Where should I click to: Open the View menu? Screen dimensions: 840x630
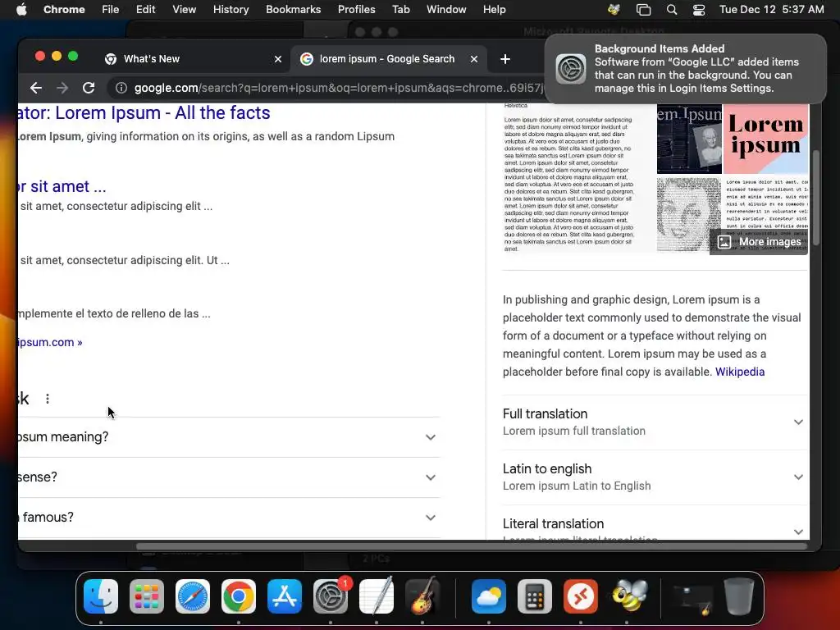point(184,10)
